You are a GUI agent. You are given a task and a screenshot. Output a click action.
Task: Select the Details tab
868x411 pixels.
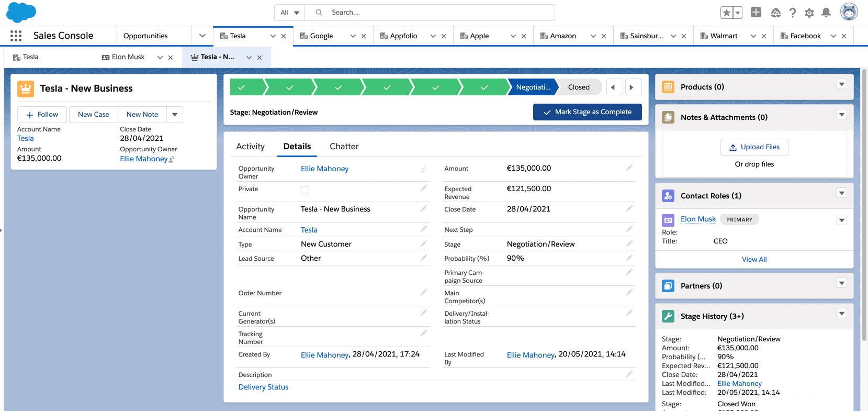(297, 147)
